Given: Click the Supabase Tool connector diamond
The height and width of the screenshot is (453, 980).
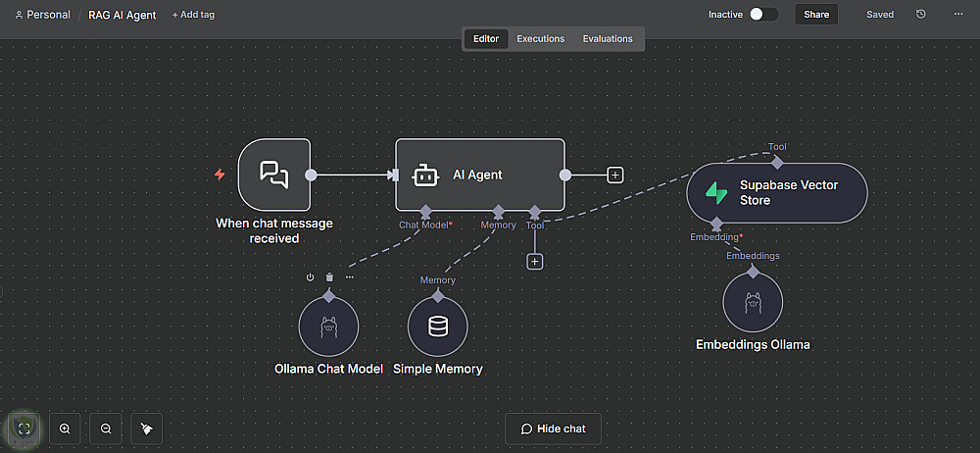Looking at the screenshot, I should (777, 163).
